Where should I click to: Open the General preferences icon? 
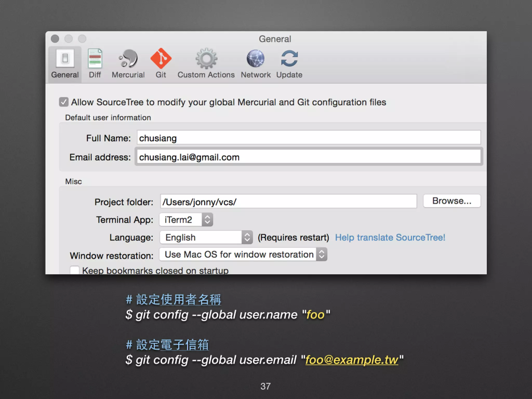click(x=65, y=58)
